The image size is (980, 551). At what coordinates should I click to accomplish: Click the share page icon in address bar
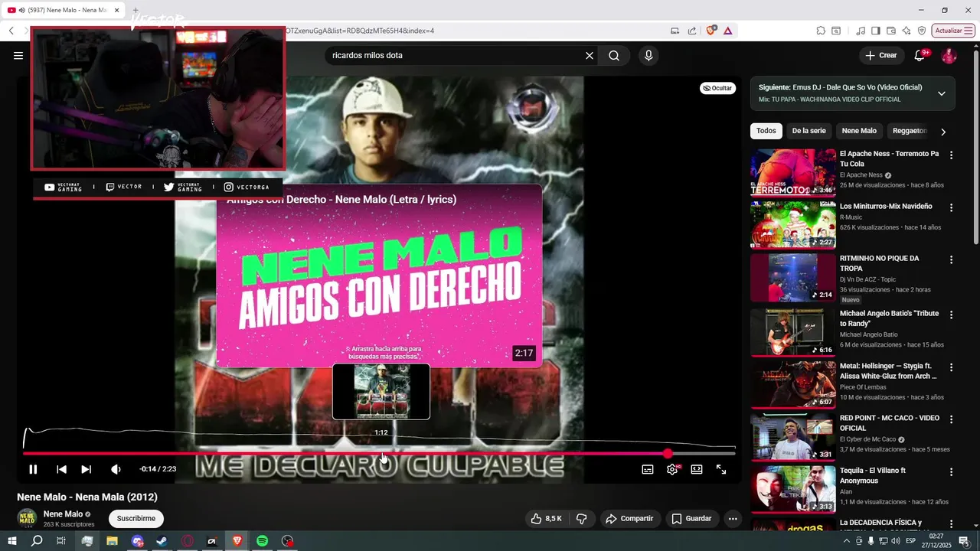pyautogui.click(x=692, y=31)
